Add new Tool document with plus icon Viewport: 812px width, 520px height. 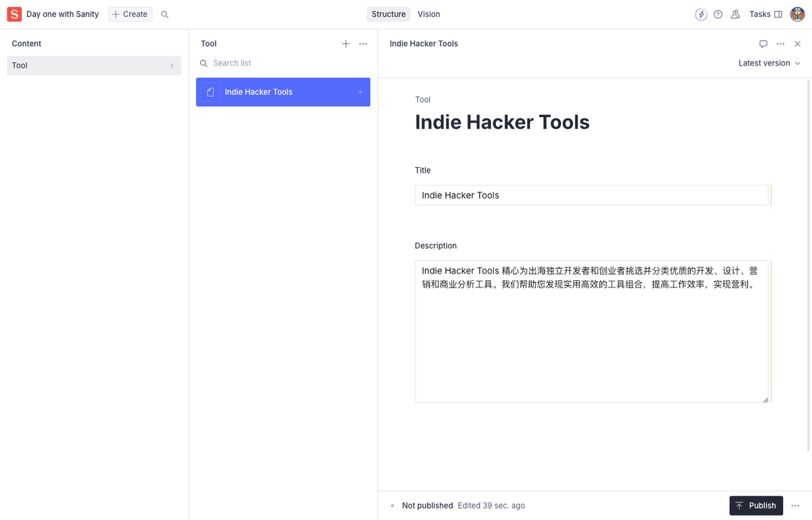pos(346,43)
